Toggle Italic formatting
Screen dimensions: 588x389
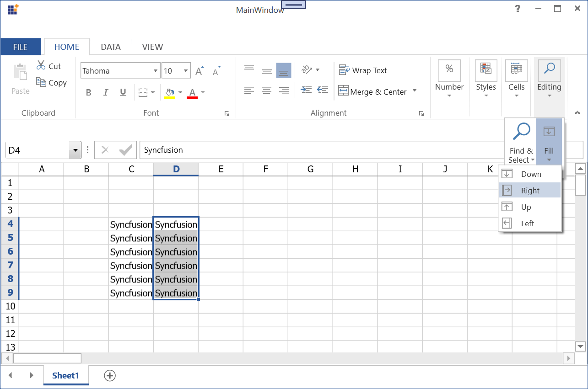click(106, 93)
